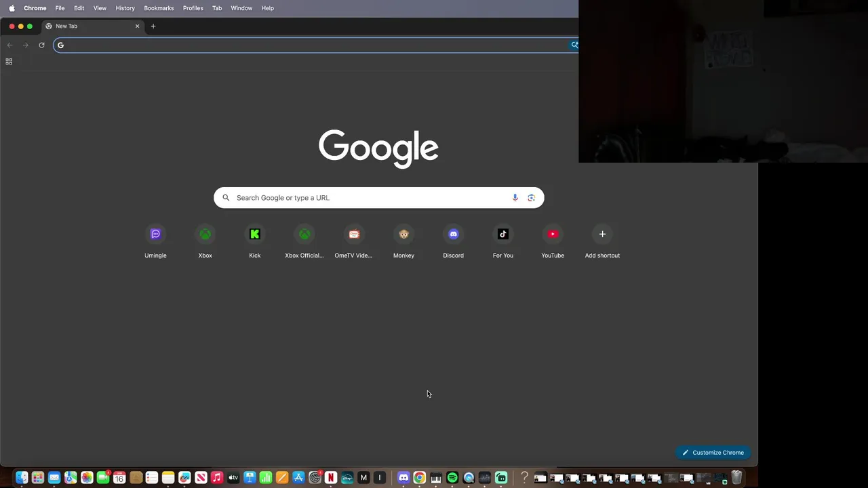This screenshot has height=488, width=868.
Task: Open a new tab with plus button
Action: tap(153, 26)
